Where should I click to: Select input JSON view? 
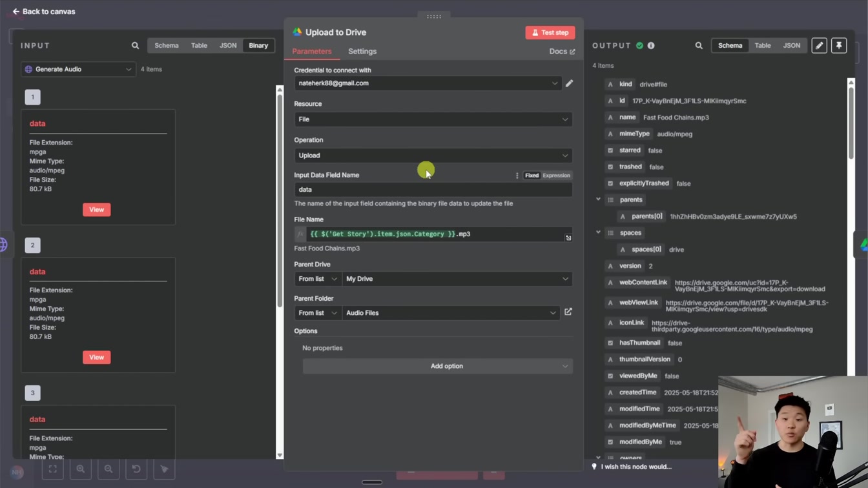(228, 46)
